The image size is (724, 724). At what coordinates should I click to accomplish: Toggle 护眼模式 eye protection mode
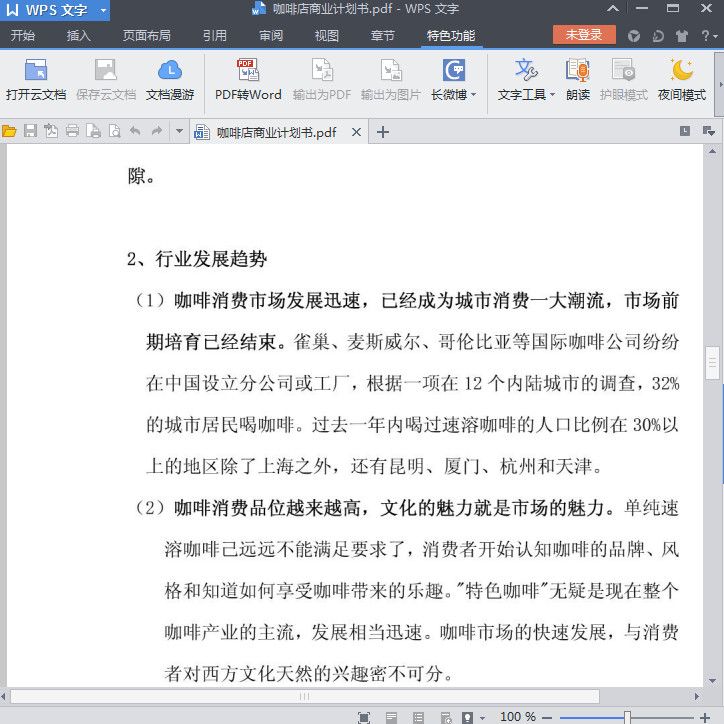[x=623, y=79]
